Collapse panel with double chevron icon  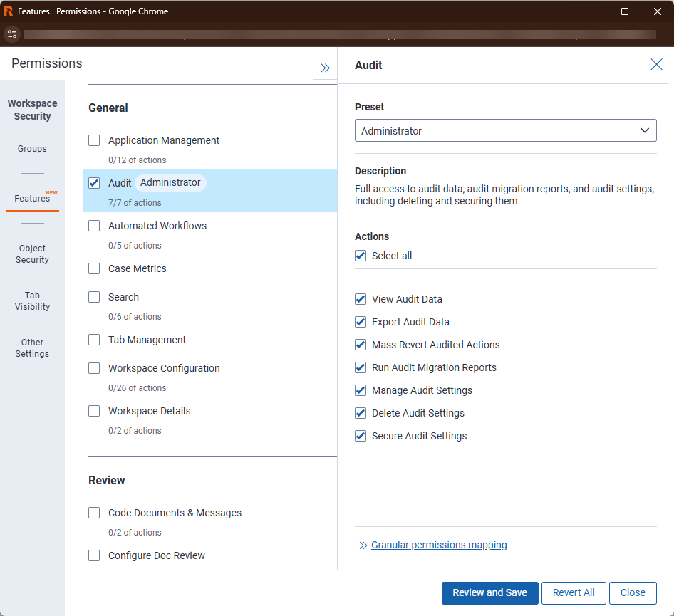[x=325, y=68]
